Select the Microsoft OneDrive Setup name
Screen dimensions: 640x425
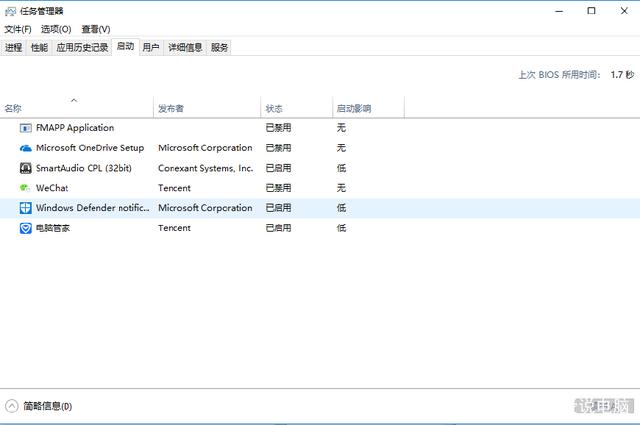tap(90, 148)
